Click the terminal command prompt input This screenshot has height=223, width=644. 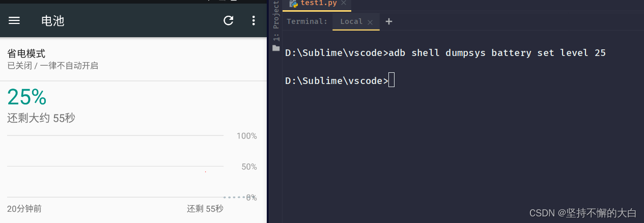(391, 80)
